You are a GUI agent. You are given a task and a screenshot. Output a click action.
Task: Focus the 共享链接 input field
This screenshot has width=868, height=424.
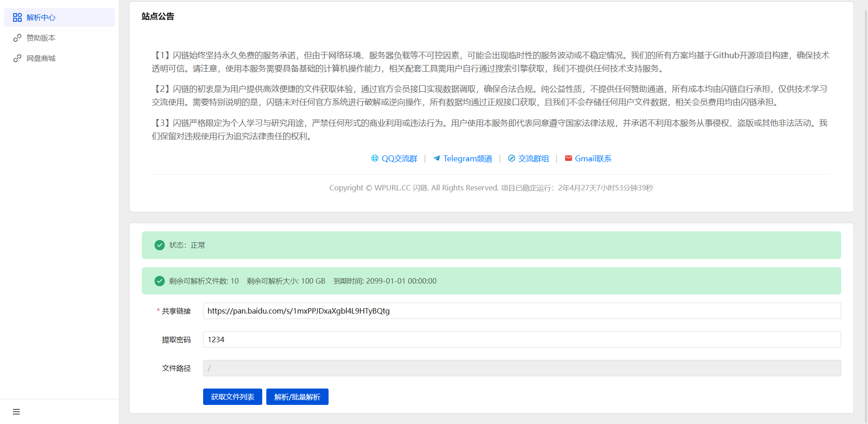pos(522,311)
